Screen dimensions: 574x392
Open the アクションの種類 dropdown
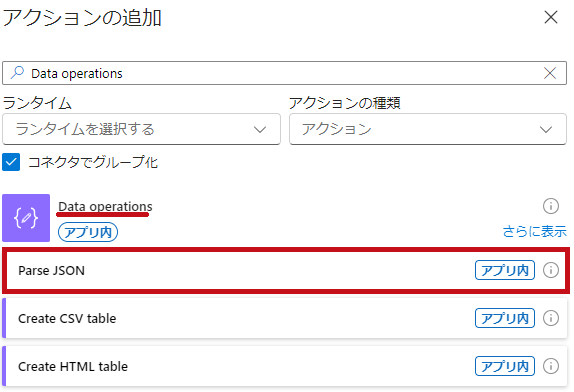[428, 129]
